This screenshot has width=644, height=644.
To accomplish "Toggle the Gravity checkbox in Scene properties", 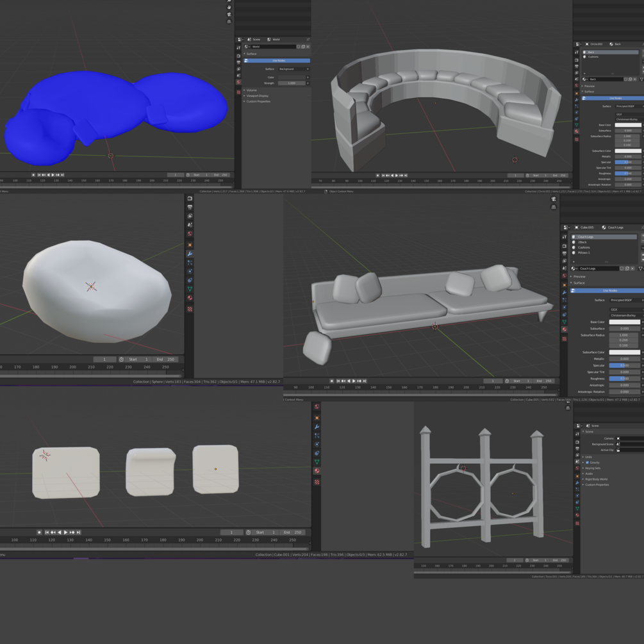I will pos(588,463).
